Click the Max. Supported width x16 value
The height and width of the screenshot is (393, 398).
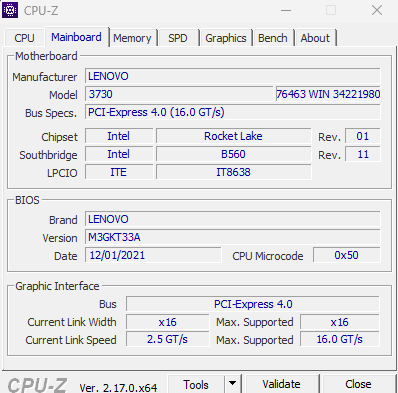pos(340,322)
